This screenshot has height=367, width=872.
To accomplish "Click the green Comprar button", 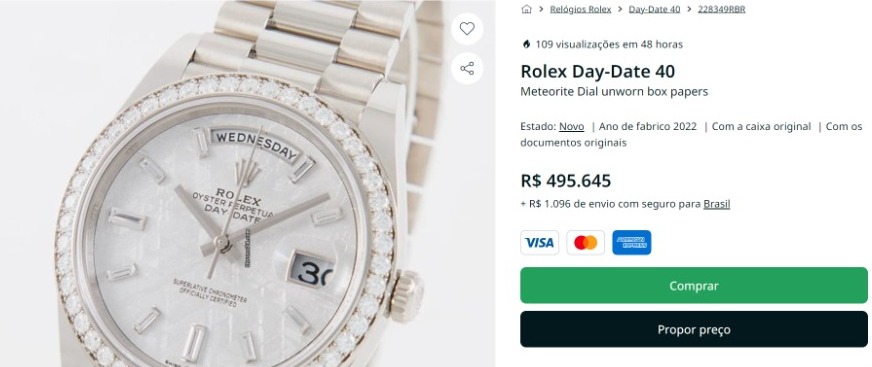I will (x=693, y=285).
